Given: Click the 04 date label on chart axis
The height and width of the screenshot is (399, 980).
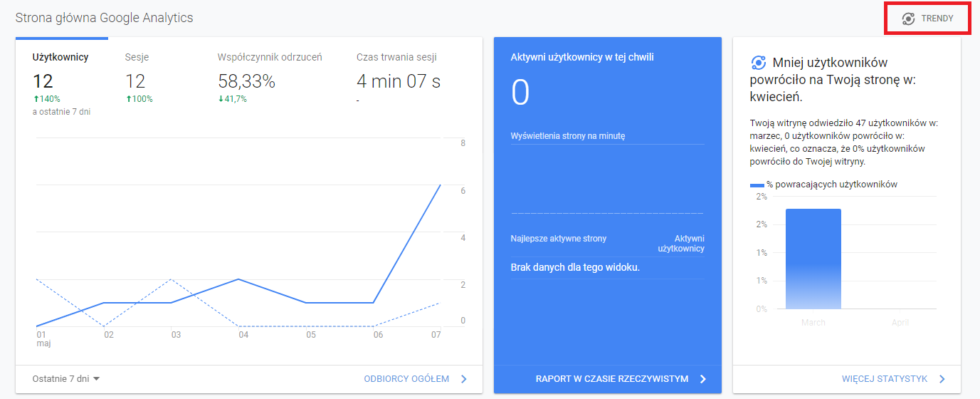Looking at the screenshot, I should [243, 334].
